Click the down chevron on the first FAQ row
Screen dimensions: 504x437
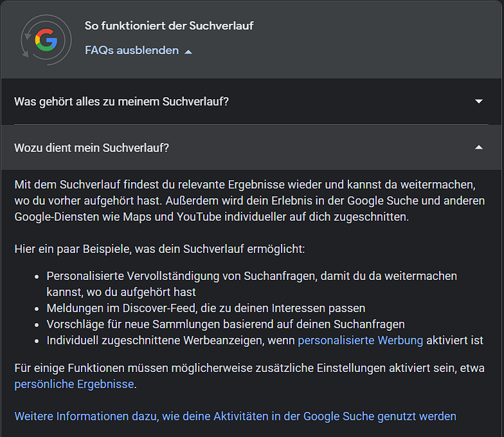click(478, 102)
